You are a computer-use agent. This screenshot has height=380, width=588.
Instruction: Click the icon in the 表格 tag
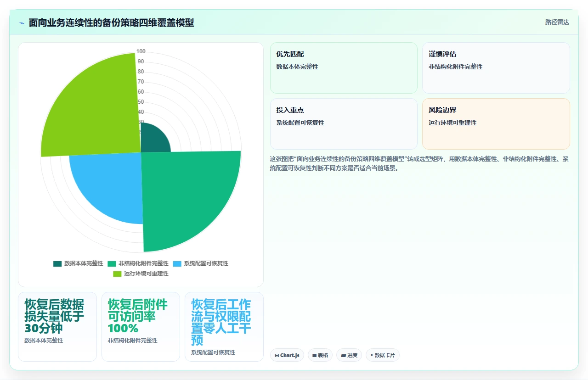315,355
